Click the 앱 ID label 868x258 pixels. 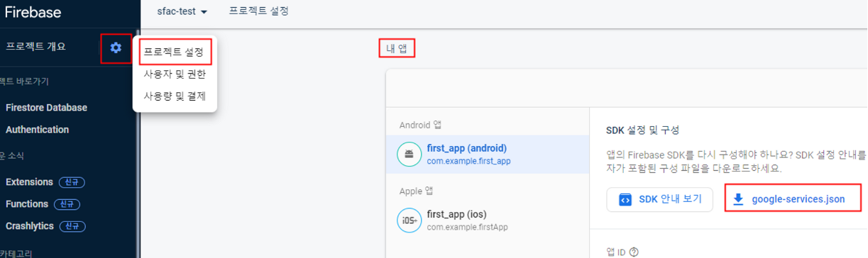616,252
